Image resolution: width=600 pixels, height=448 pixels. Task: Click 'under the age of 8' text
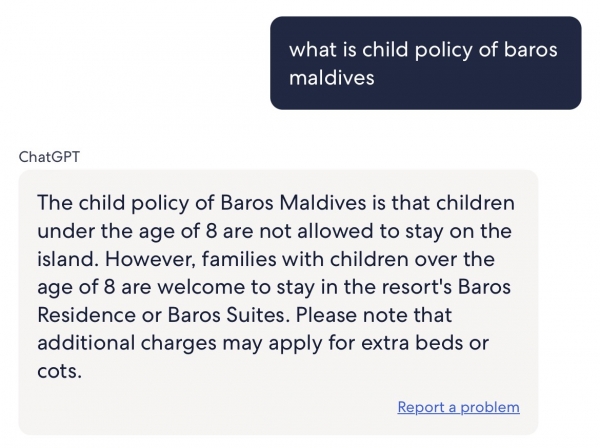(127, 231)
